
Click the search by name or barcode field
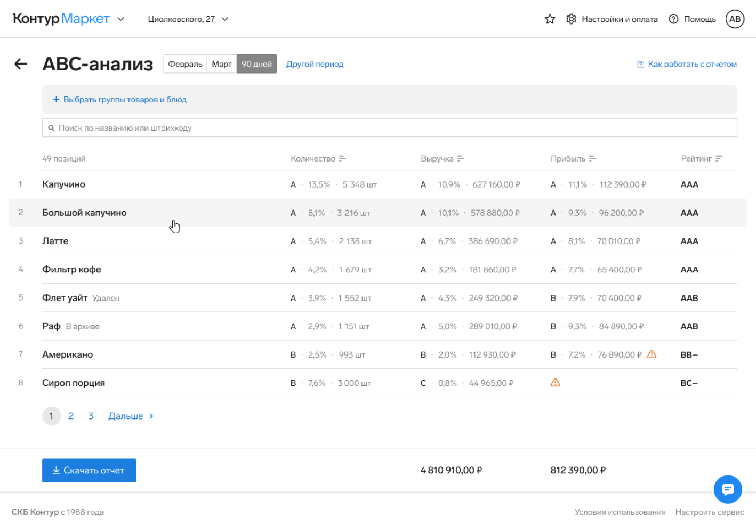(390, 128)
